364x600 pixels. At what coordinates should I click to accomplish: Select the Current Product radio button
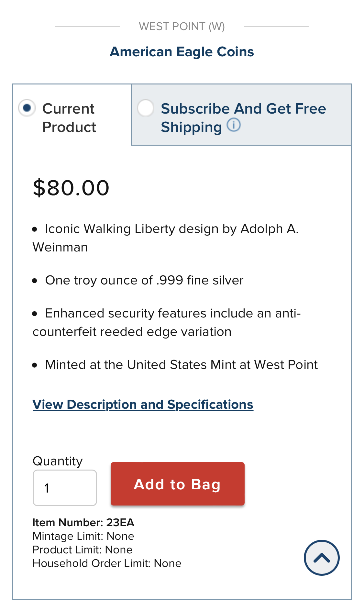(27, 107)
